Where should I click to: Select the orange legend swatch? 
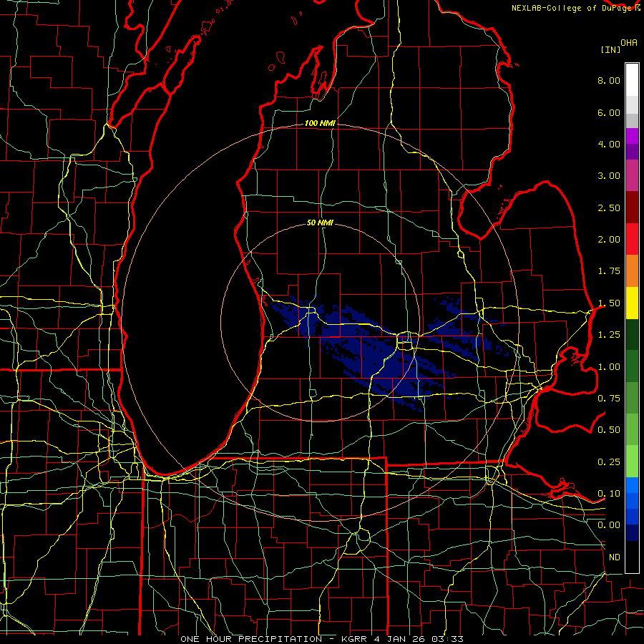(x=632, y=271)
